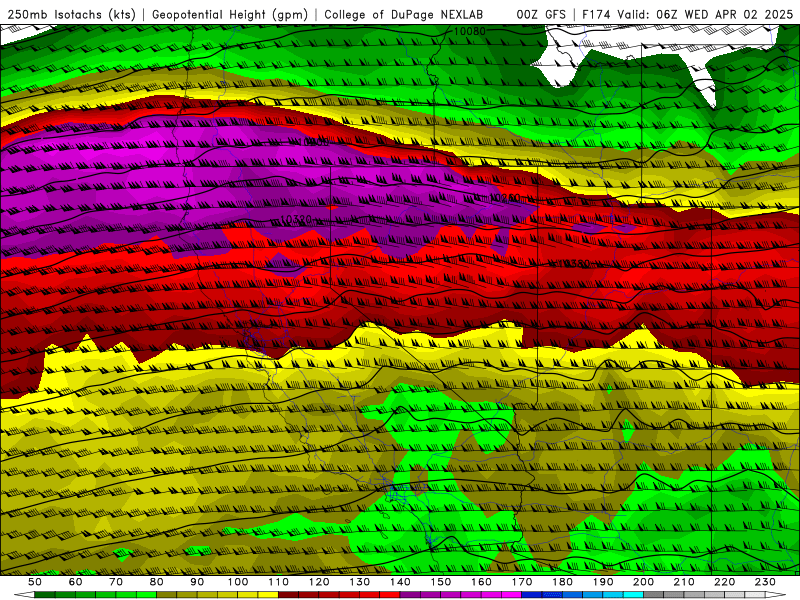800x600 pixels.
Task: Click the "Valid: 06Z WED APR 02 2025" text
Action: pos(705,14)
